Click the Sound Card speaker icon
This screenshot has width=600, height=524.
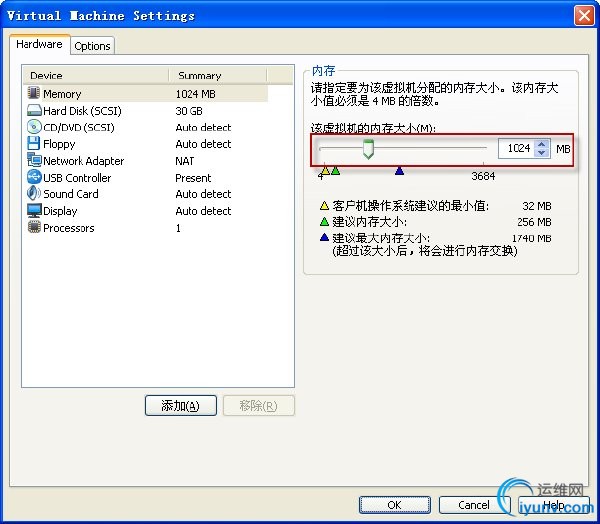coord(34,193)
